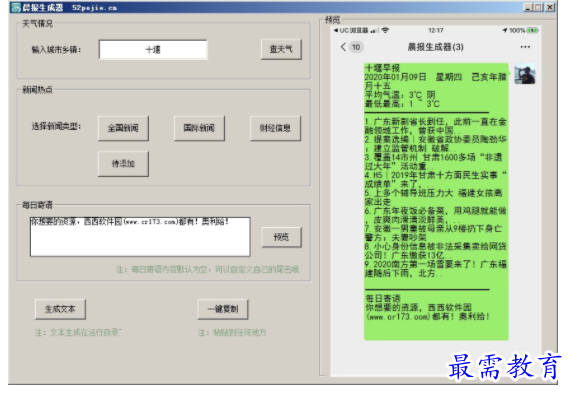570x398 pixels.
Task: Click the 预览 preview button
Action: click(x=281, y=237)
